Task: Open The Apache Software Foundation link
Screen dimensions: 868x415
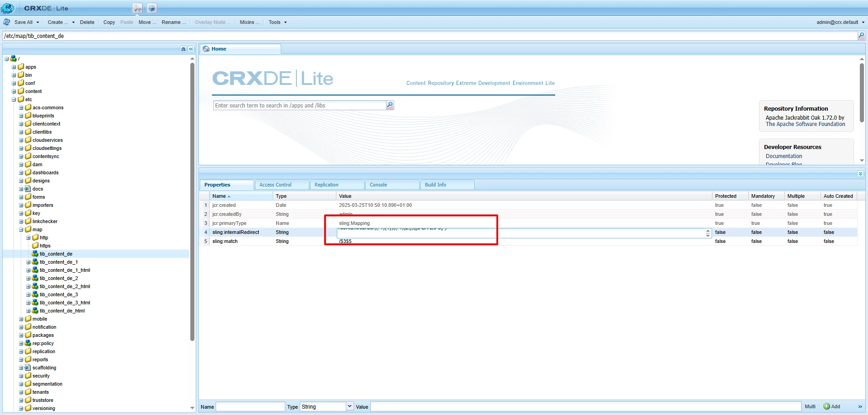Action: (x=805, y=124)
